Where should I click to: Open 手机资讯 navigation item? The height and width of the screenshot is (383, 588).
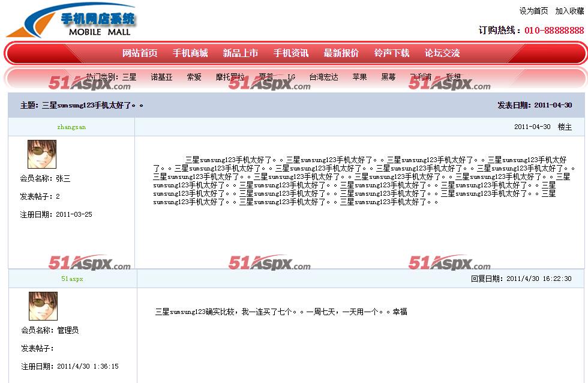(x=291, y=53)
